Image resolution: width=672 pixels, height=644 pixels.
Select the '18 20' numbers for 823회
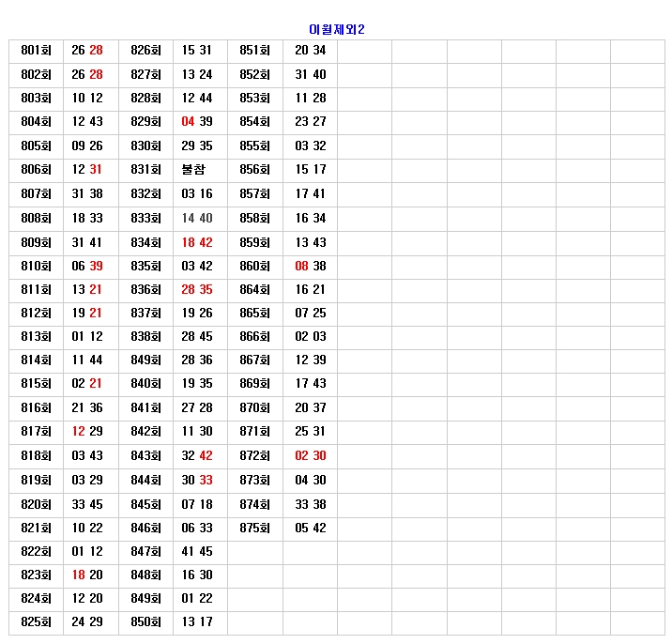coord(87,575)
